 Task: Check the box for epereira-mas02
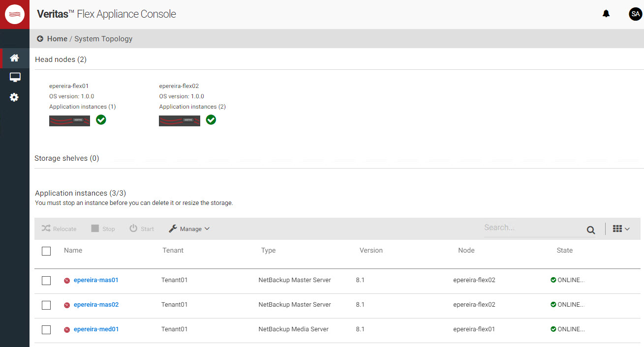[x=46, y=305]
